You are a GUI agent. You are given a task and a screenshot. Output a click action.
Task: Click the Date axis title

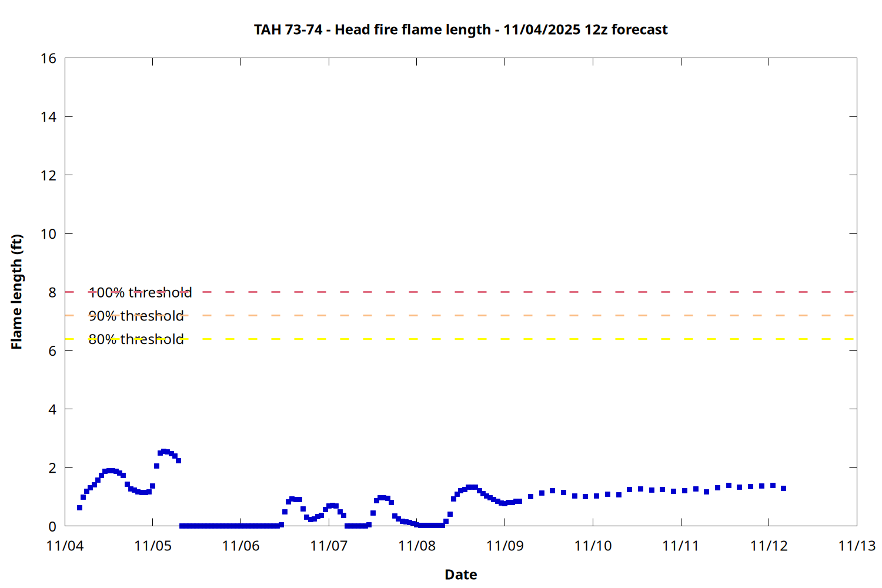[x=460, y=574]
